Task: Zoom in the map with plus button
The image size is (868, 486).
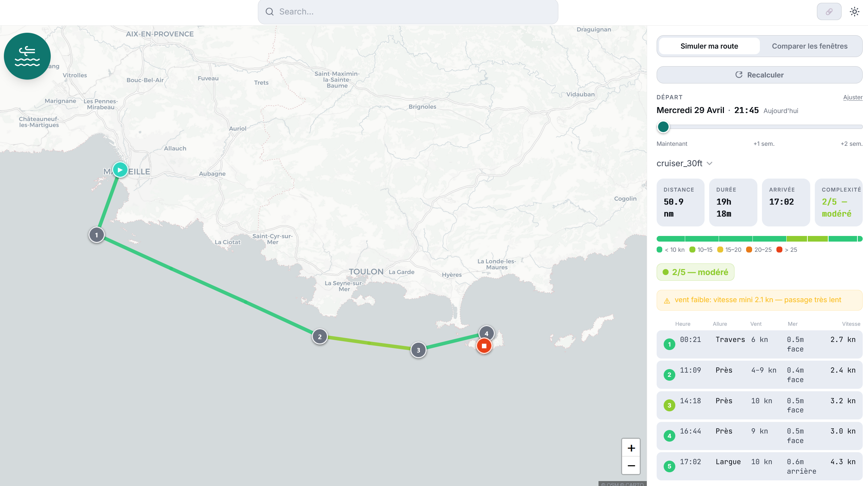Action: [x=631, y=448]
